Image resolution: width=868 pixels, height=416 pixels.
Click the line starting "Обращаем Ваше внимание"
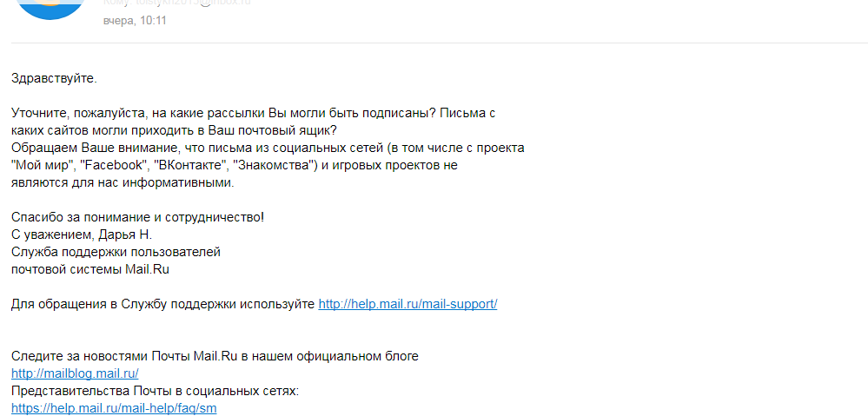268,148
